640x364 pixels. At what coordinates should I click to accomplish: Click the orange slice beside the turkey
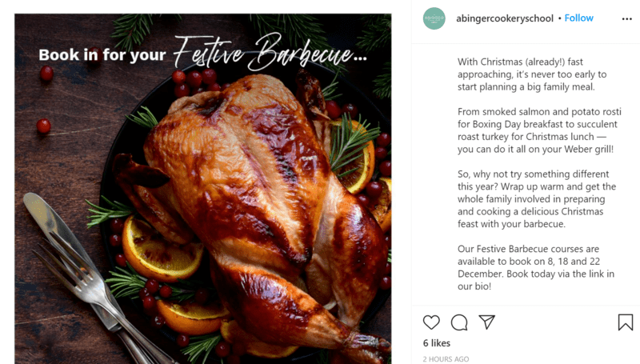(x=162, y=250)
